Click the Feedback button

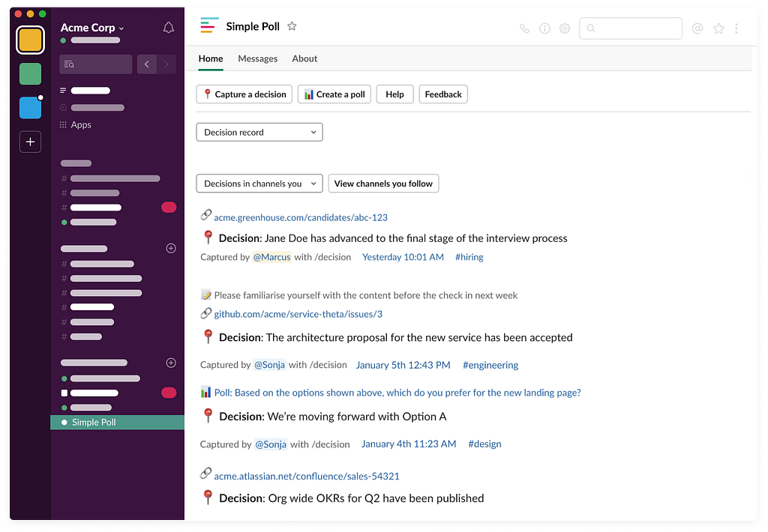[x=443, y=94]
